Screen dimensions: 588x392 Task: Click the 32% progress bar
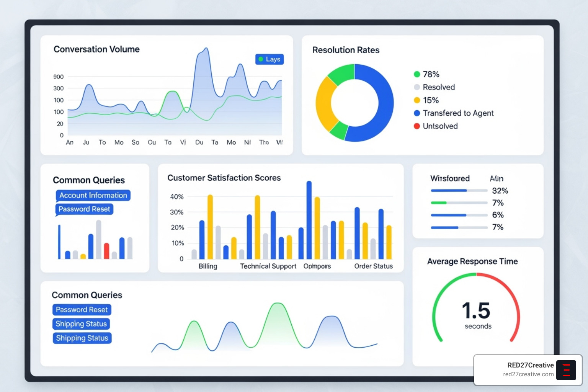coord(459,191)
